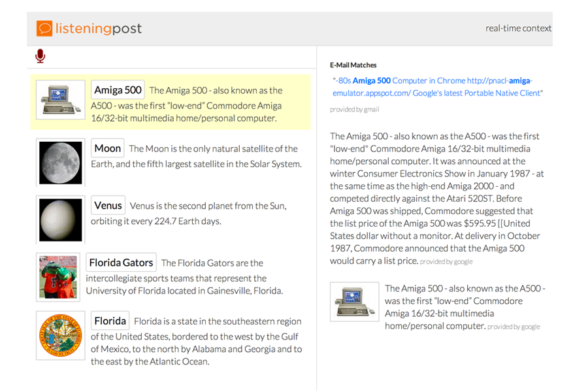Open the Florida Gators mascot thumbnail
This screenshot has width=588, height=392.
pyautogui.click(x=58, y=277)
